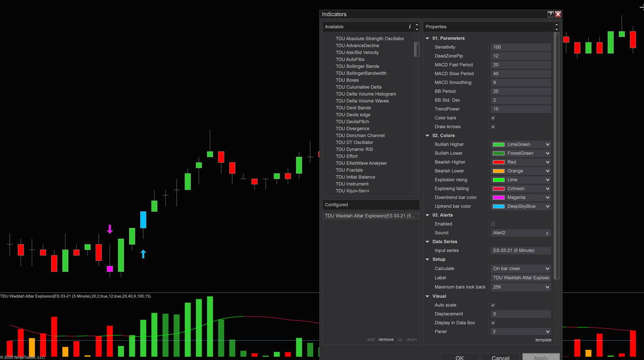Click the OK button

point(459,357)
